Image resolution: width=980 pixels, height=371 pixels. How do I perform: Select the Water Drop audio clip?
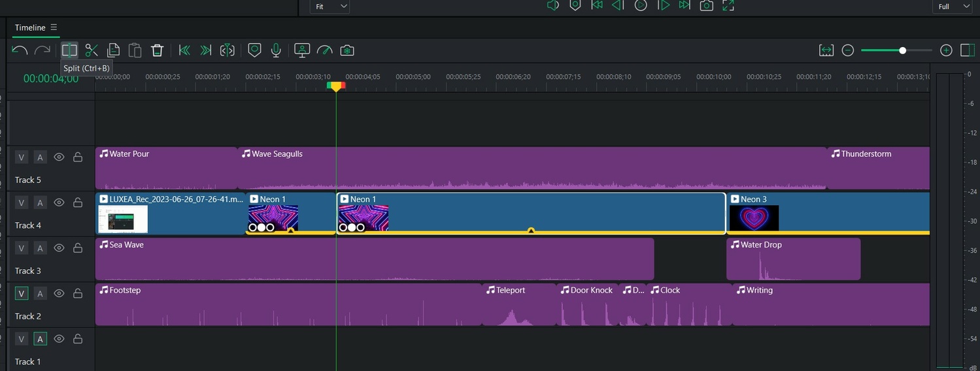[x=793, y=259]
